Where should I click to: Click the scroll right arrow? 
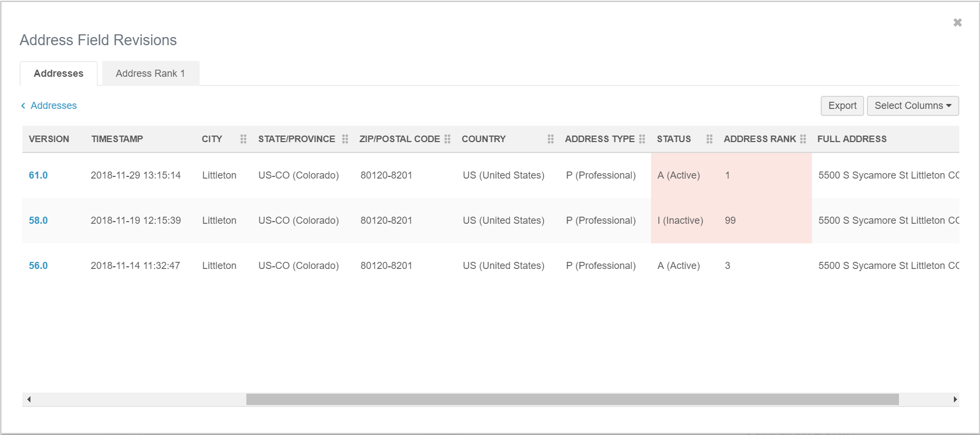tap(955, 400)
